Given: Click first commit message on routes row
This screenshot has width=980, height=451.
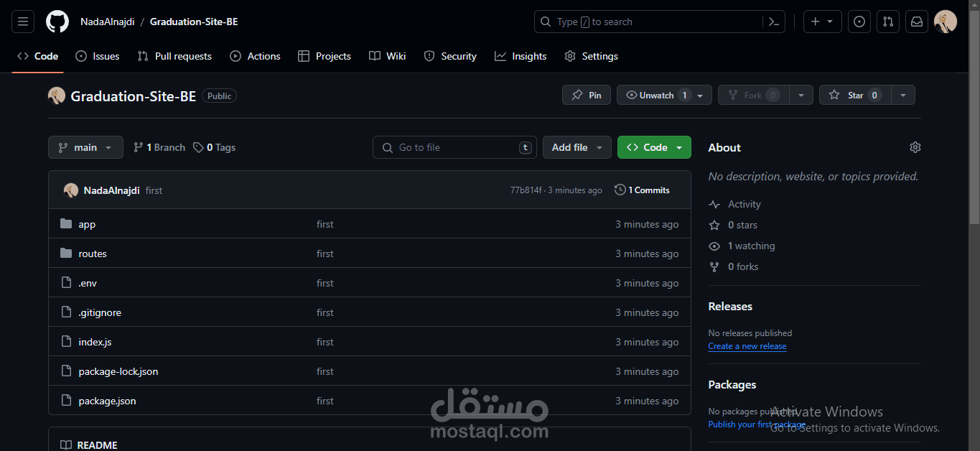Looking at the screenshot, I should tap(325, 254).
